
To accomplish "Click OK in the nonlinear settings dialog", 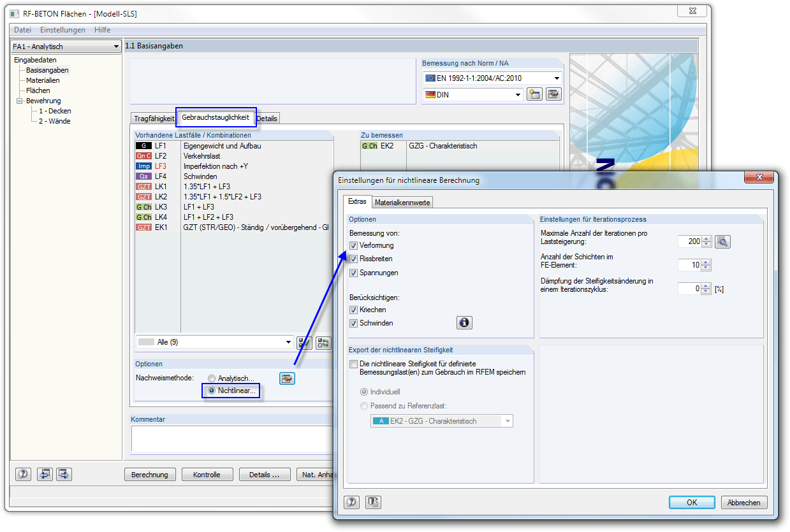I will coord(692,502).
